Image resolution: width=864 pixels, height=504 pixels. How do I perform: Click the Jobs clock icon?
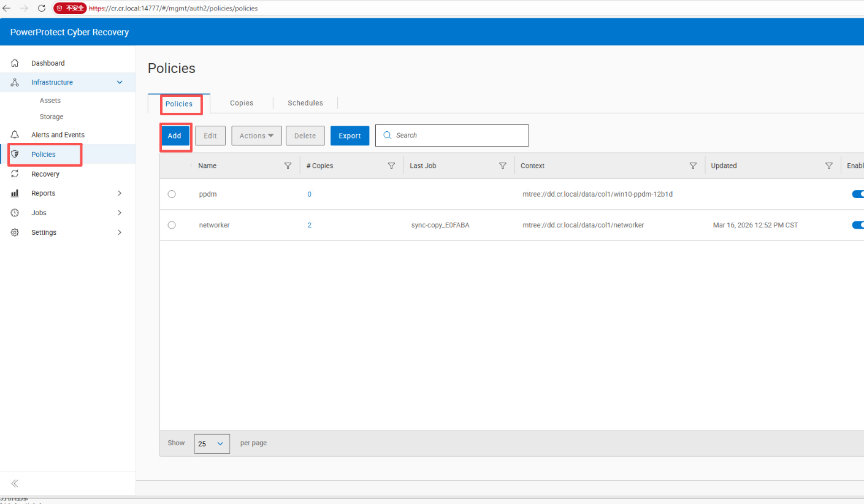pos(15,213)
